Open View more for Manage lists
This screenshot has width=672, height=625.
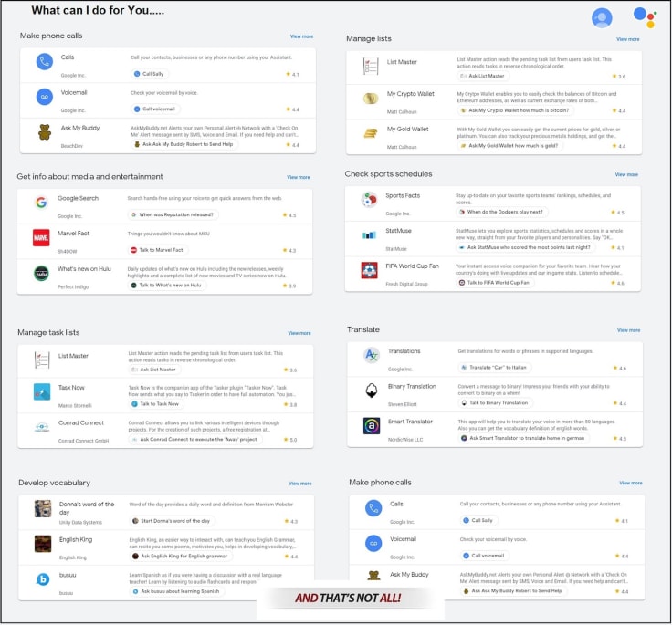[628, 39]
